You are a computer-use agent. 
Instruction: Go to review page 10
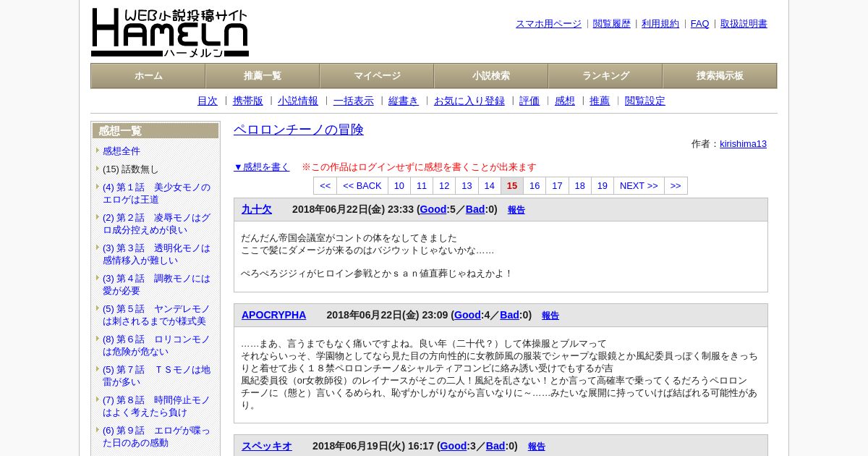[x=399, y=186]
